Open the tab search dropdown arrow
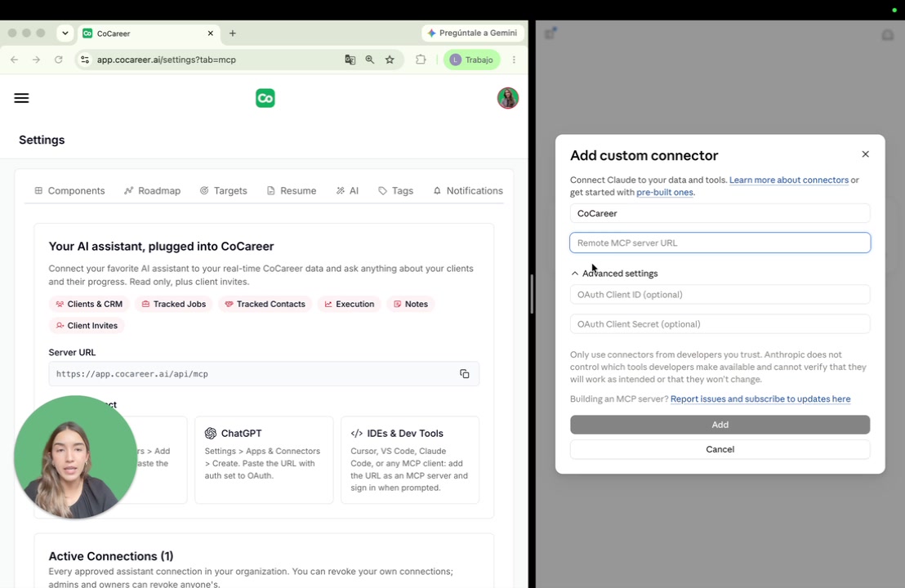Screen dimensions: 905x588 65,33
